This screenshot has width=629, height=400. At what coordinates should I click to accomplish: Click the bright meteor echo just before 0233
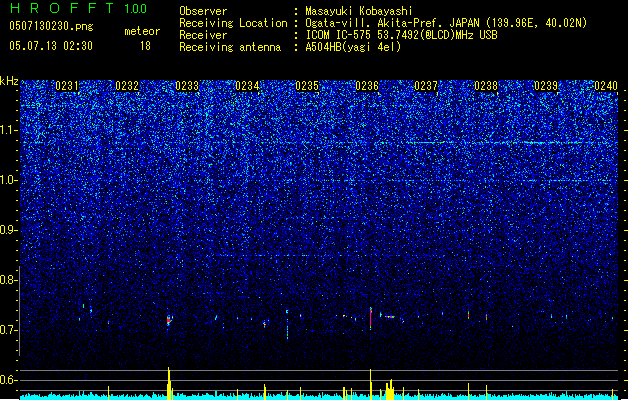(169, 320)
